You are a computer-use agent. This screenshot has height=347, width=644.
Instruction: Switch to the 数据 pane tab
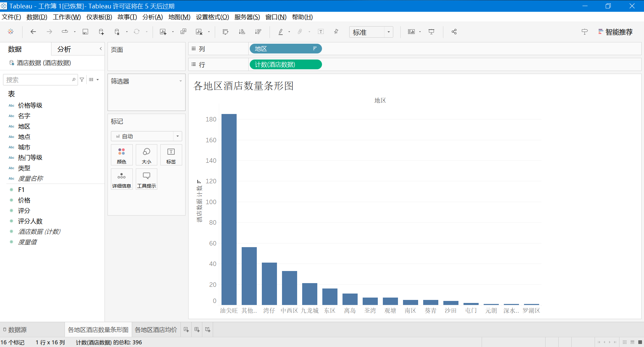pyautogui.click(x=15, y=49)
